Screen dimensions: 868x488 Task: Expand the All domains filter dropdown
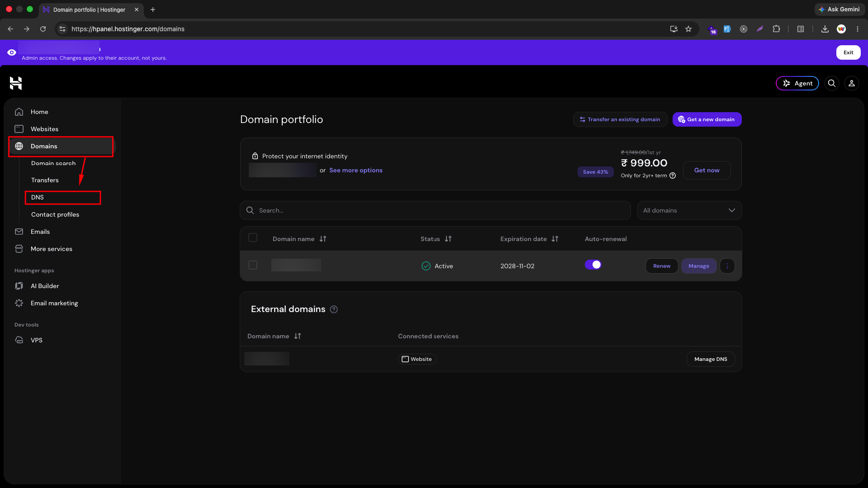click(x=689, y=210)
